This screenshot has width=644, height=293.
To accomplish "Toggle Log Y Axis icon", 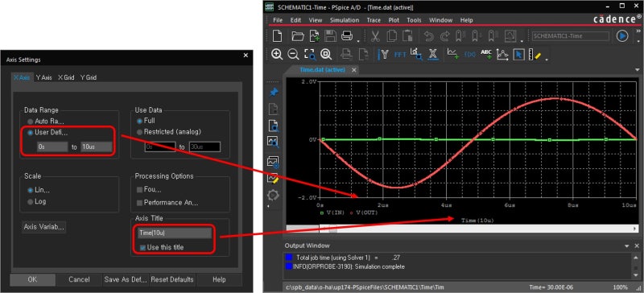I will click(x=384, y=54).
